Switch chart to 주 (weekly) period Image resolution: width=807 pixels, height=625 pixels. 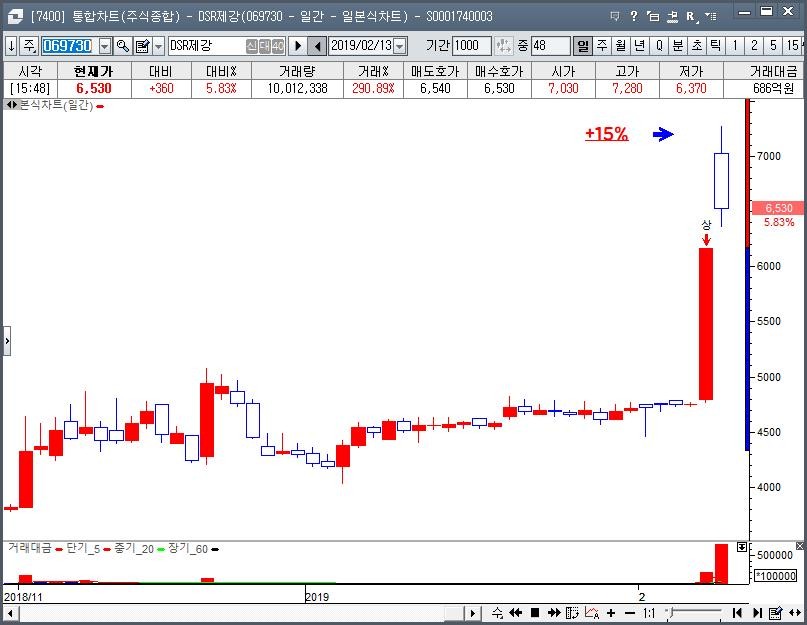pos(602,46)
